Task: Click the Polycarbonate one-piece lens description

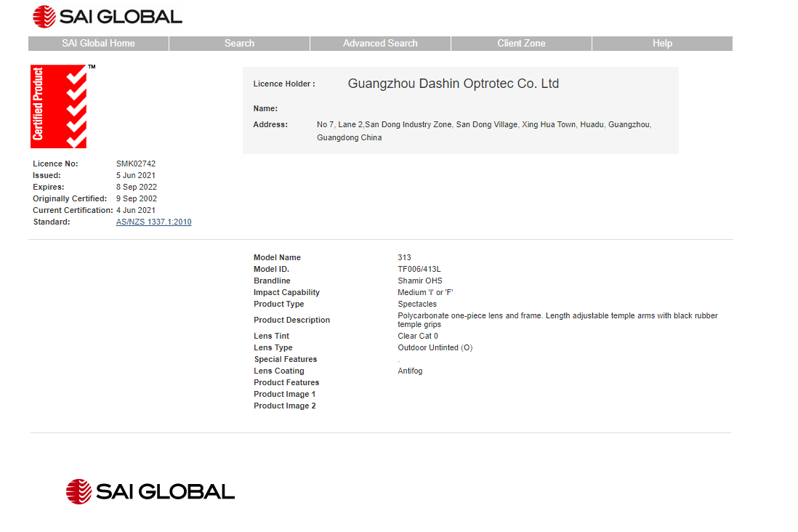Action: tap(557, 321)
